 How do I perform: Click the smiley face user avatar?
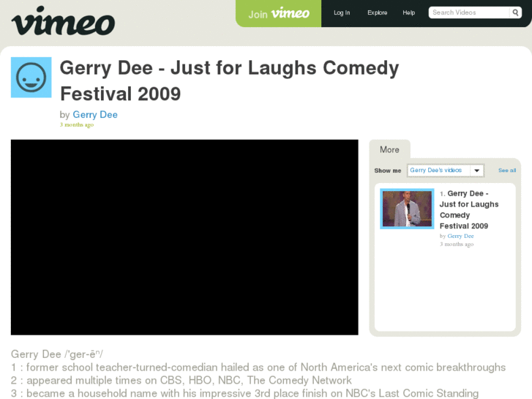pos(31,78)
